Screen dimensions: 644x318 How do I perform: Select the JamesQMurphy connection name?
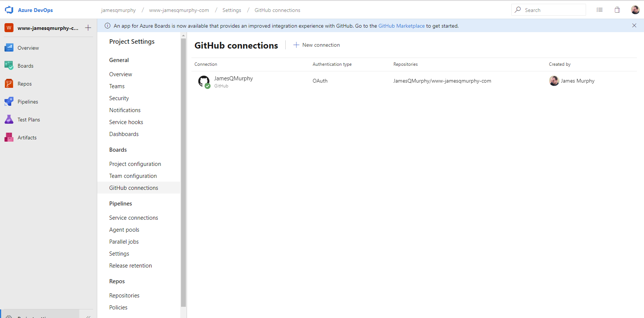tap(233, 78)
